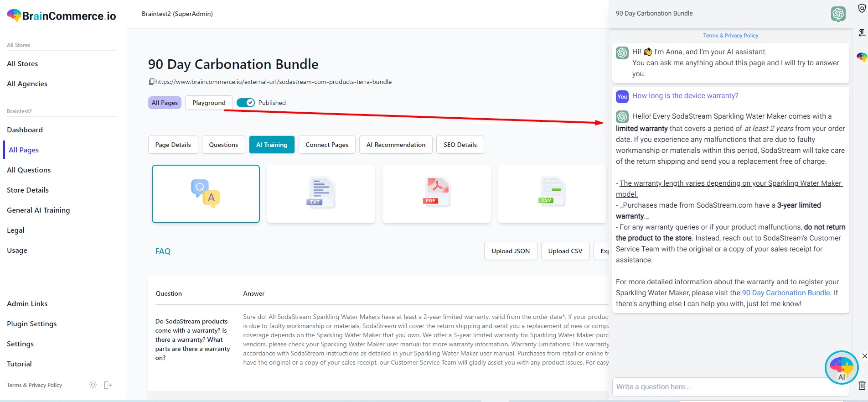
Task: Click the 90 Day Carbonation Bundle link in chat
Action: [785, 292]
